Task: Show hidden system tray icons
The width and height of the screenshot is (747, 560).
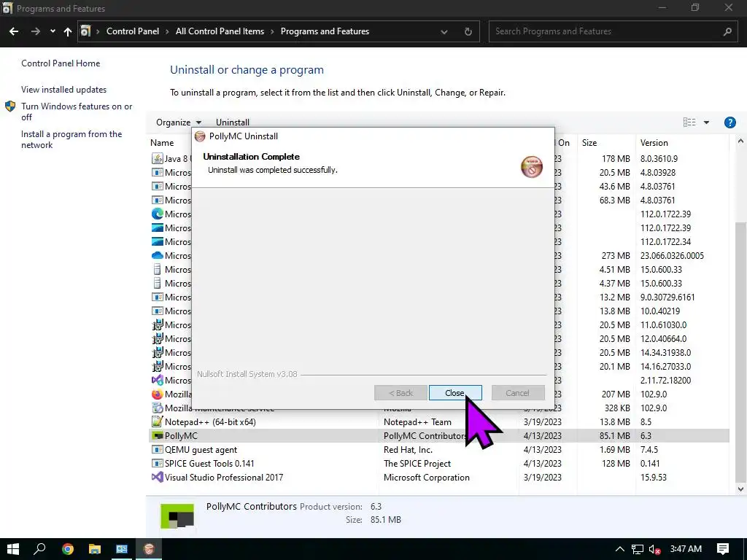Action: [x=619, y=550]
